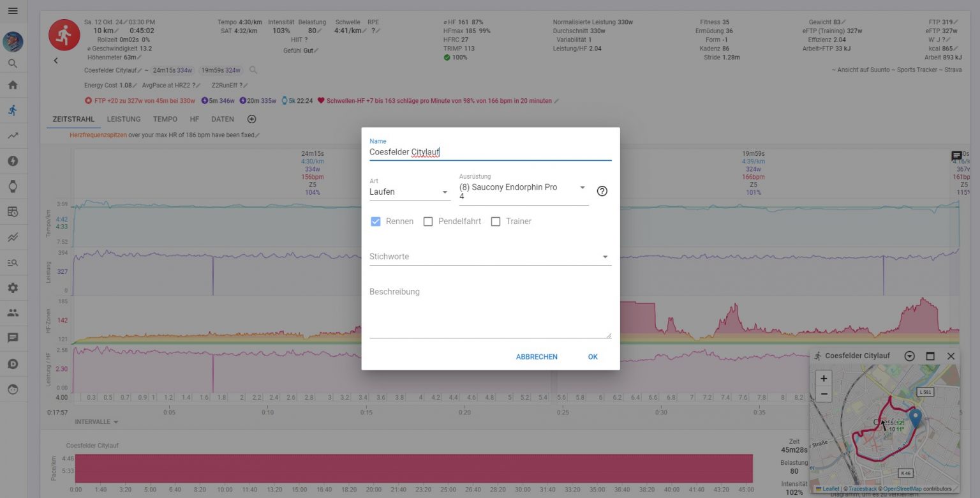Screen dimensions: 980x498
Task: Open the settings gear in the sidebar
Action: pyautogui.click(x=13, y=287)
